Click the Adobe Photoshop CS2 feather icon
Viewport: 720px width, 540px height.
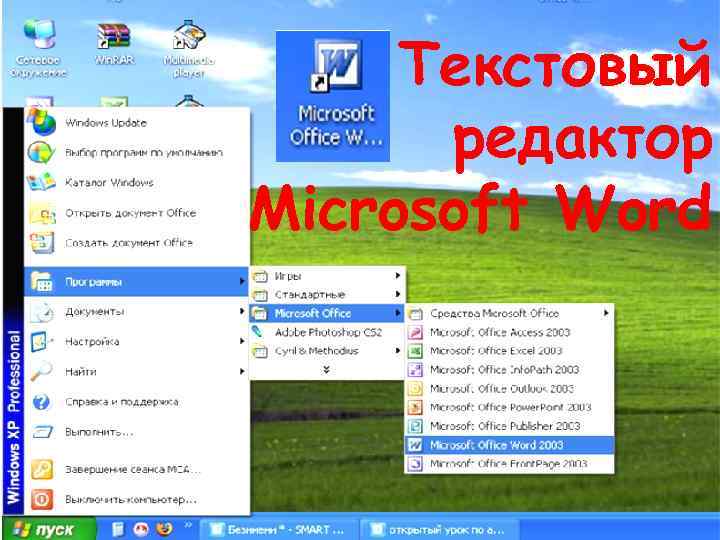point(258,332)
